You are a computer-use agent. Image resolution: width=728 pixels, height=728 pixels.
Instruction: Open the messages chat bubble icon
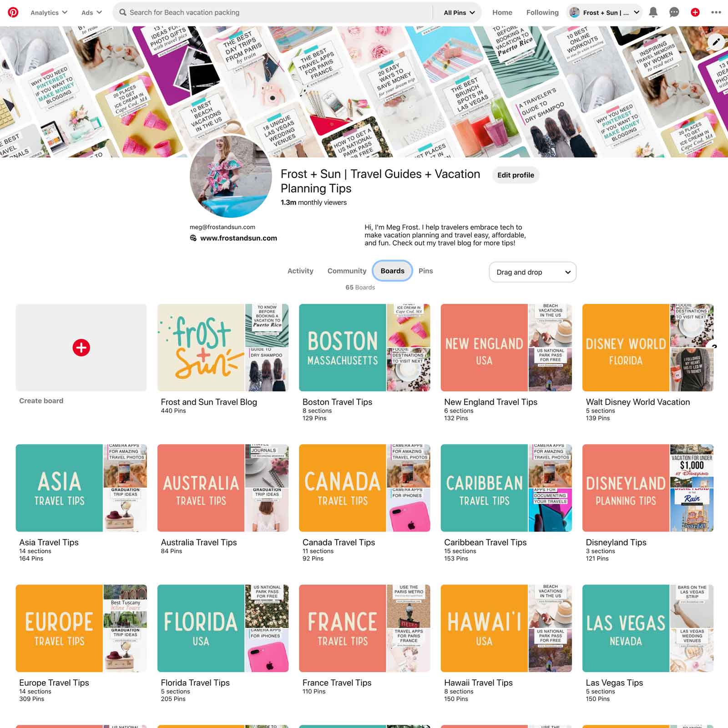[x=674, y=12]
